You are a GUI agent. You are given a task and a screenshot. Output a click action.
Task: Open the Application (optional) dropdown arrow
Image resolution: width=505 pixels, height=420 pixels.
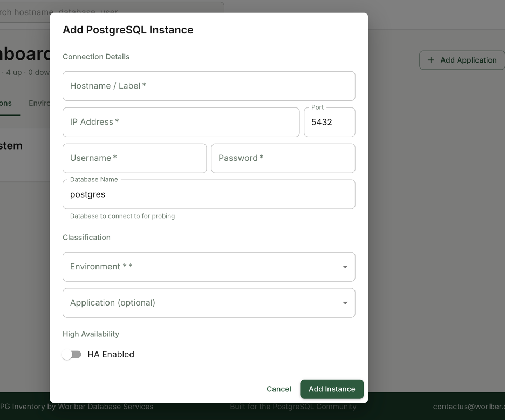pos(345,303)
